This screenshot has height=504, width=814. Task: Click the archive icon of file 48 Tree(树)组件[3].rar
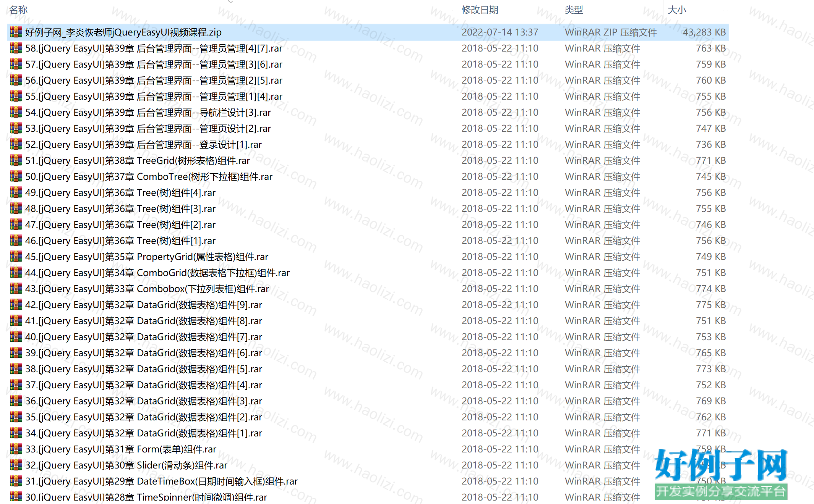pyautogui.click(x=16, y=208)
